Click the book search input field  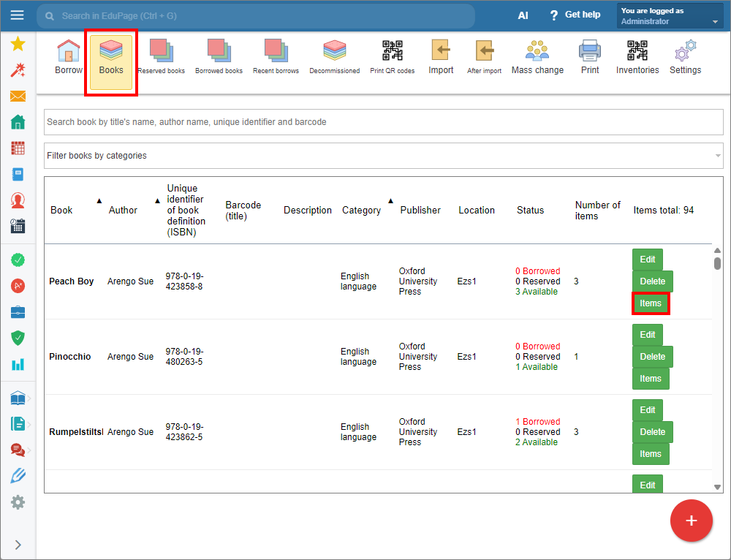[x=383, y=122]
